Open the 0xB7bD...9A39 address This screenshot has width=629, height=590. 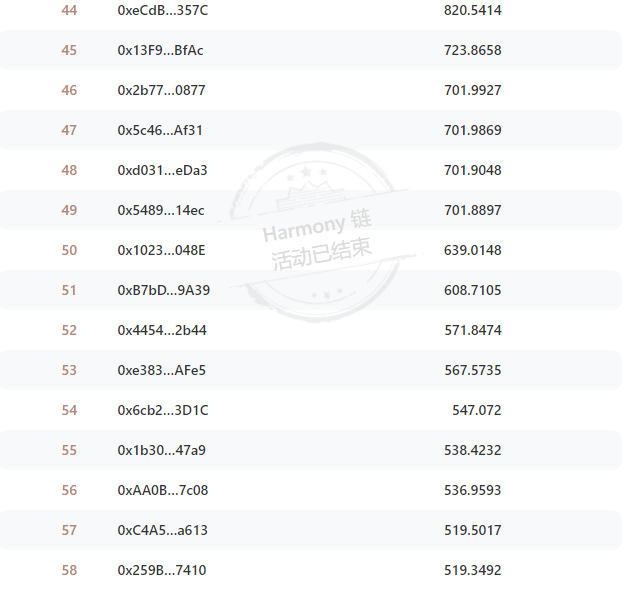pyautogui.click(x=164, y=290)
